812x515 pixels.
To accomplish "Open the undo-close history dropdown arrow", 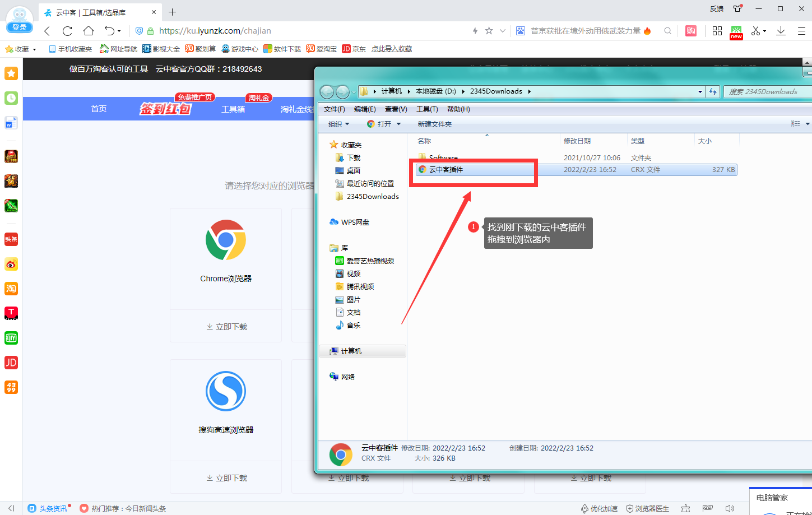I will coord(119,31).
